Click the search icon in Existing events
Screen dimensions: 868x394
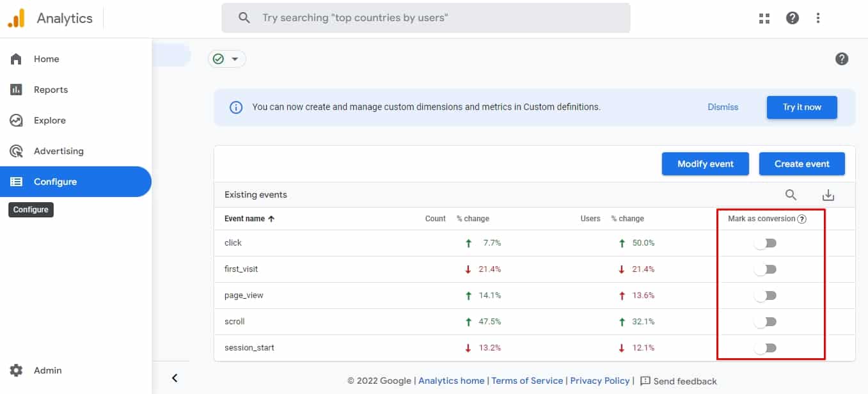791,195
